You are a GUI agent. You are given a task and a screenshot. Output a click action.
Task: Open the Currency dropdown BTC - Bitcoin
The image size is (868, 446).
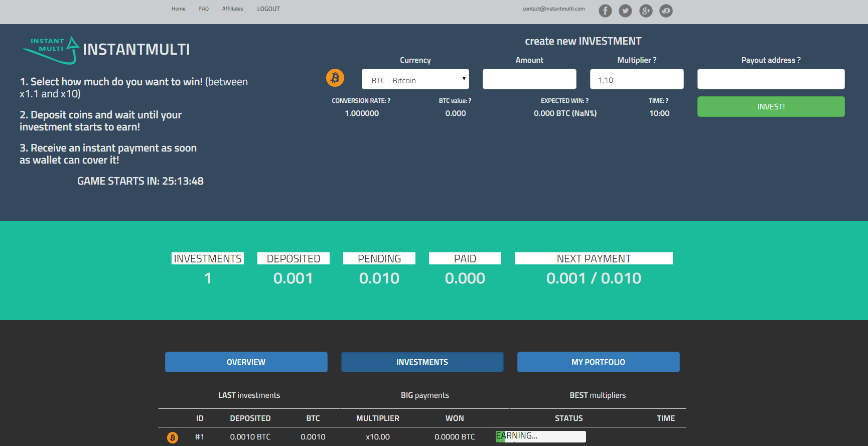[415, 79]
